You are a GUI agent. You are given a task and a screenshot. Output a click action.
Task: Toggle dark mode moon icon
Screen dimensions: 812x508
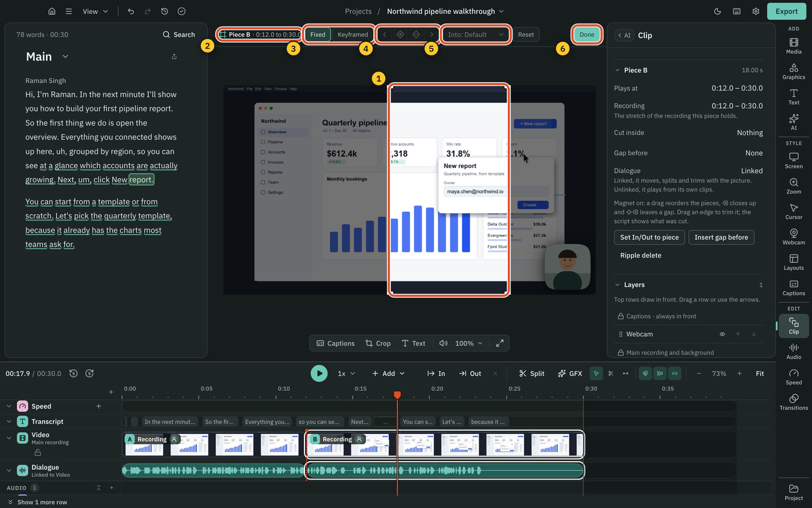[x=718, y=11]
